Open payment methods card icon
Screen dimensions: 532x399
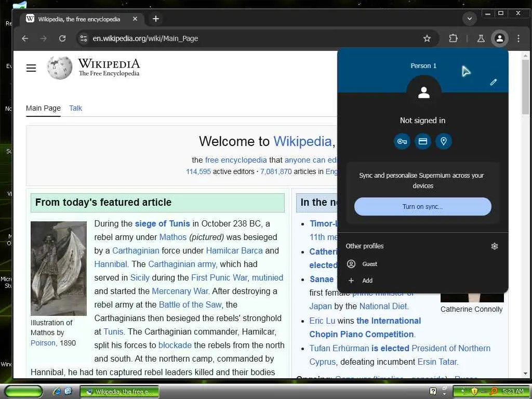423,141
